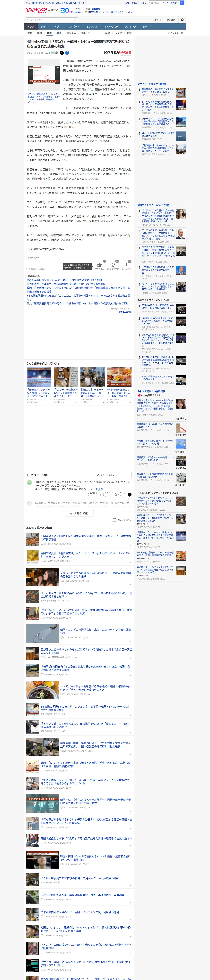Open the スポーツ category
210x980 pixels.
tap(85, 33)
